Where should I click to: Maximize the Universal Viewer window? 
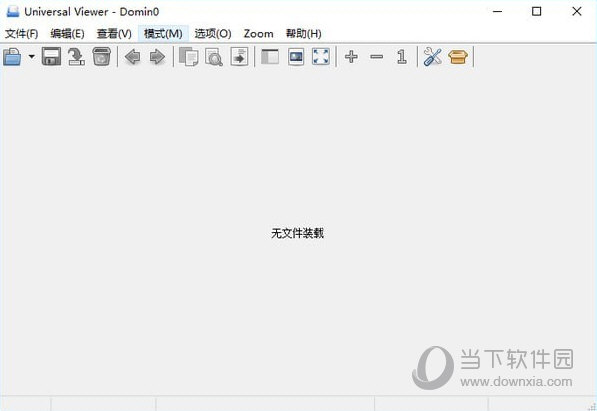(536, 11)
